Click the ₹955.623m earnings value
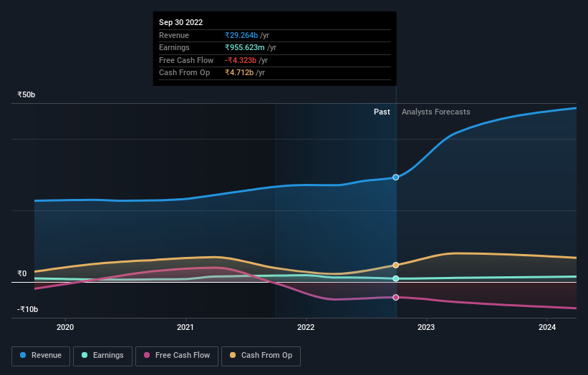The height and width of the screenshot is (375, 588). pos(244,47)
